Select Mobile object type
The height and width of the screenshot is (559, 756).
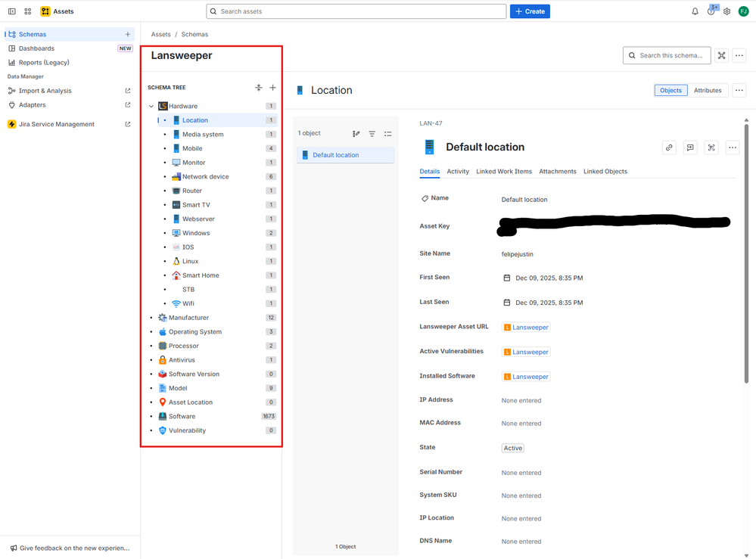(192, 148)
